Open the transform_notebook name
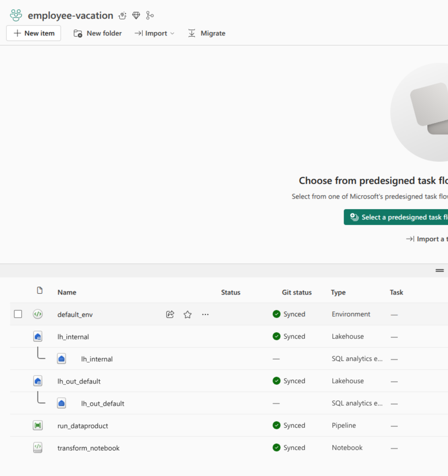Viewport: 448px width, 476px height. click(x=88, y=448)
